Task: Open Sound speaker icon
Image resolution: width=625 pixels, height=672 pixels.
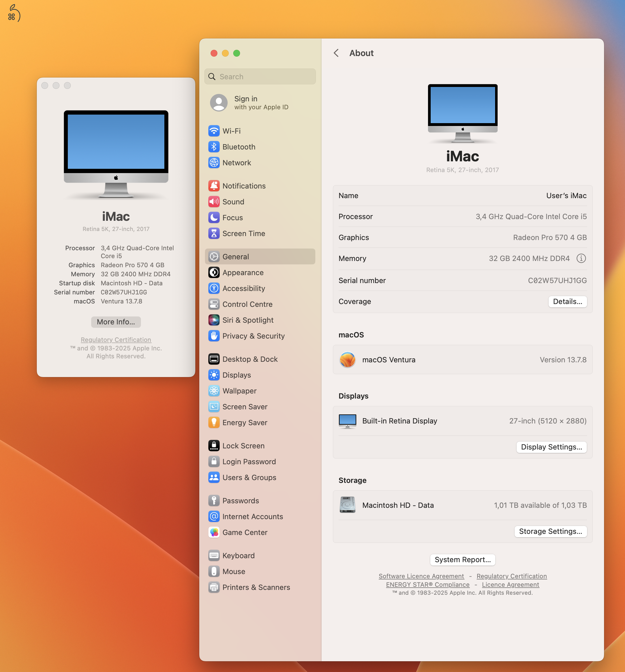Action: (x=214, y=202)
